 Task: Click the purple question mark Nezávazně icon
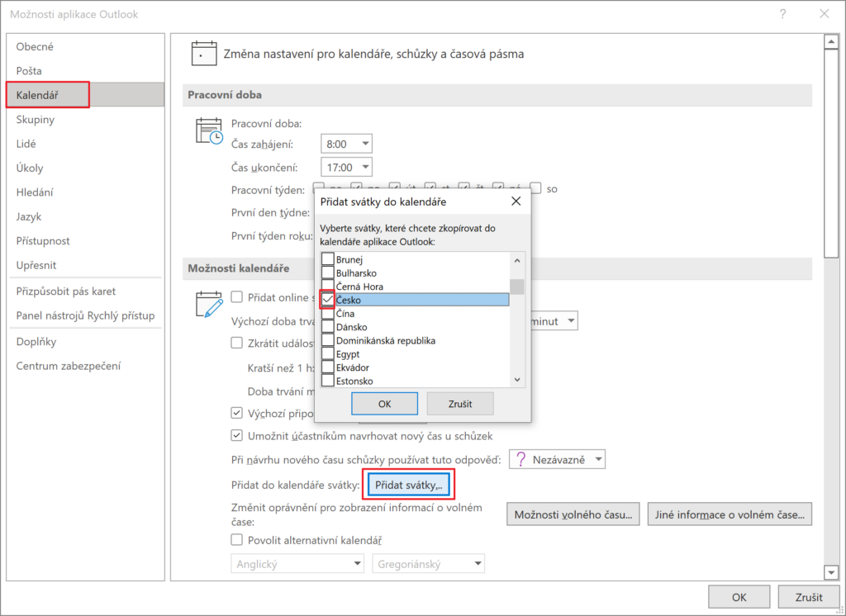[x=520, y=459]
